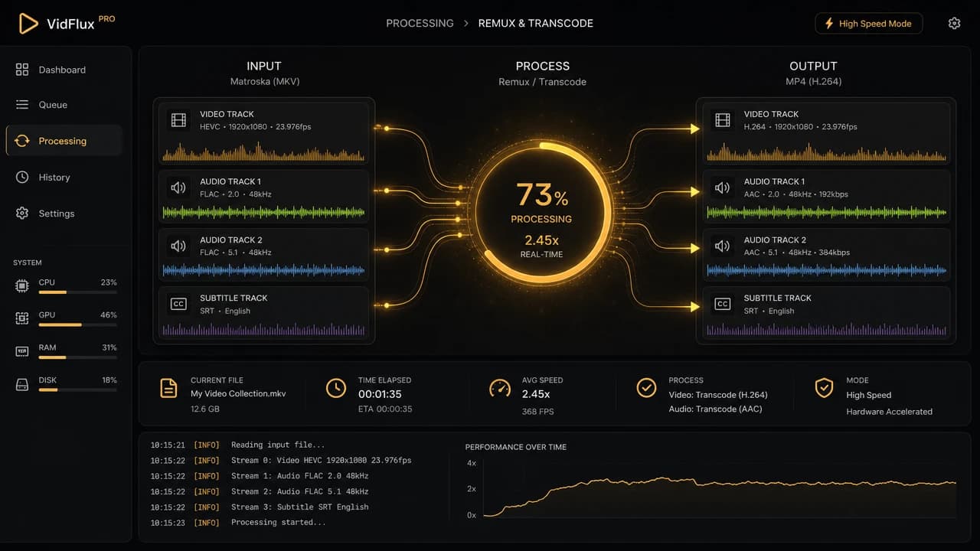Select the output Audio Track 1 waveform
Image resolution: width=980 pixels, height=551 pixels.
click(827, 212)
